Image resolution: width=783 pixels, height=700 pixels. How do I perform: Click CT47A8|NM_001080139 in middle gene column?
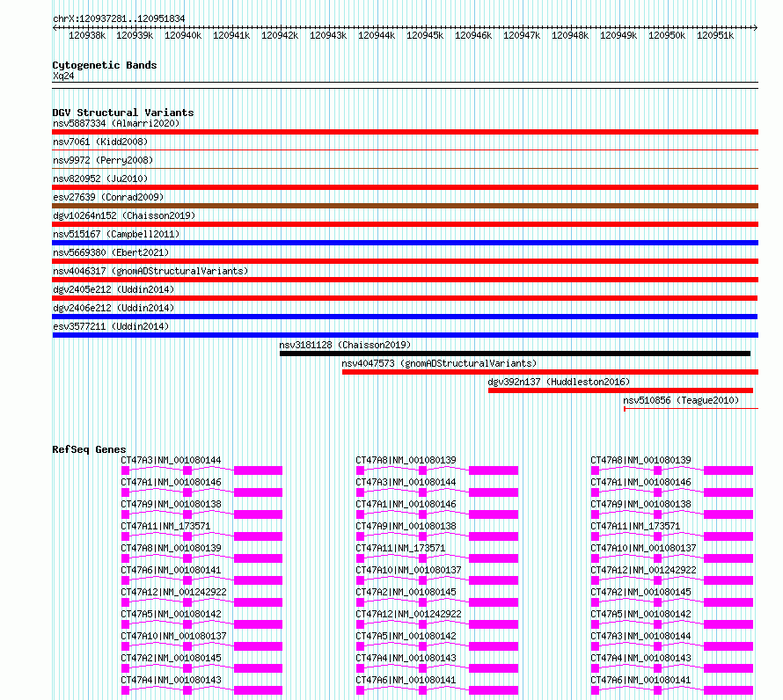pos(406,460)
